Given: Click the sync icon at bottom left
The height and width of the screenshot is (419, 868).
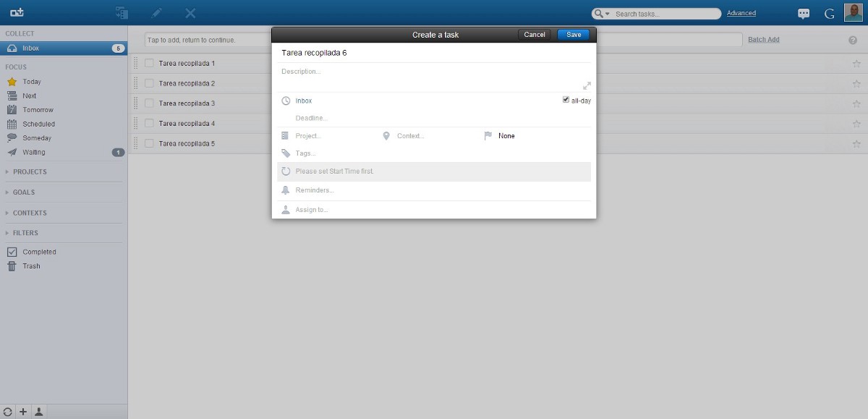Looking at the screenshot, I should tap(8, 412).
